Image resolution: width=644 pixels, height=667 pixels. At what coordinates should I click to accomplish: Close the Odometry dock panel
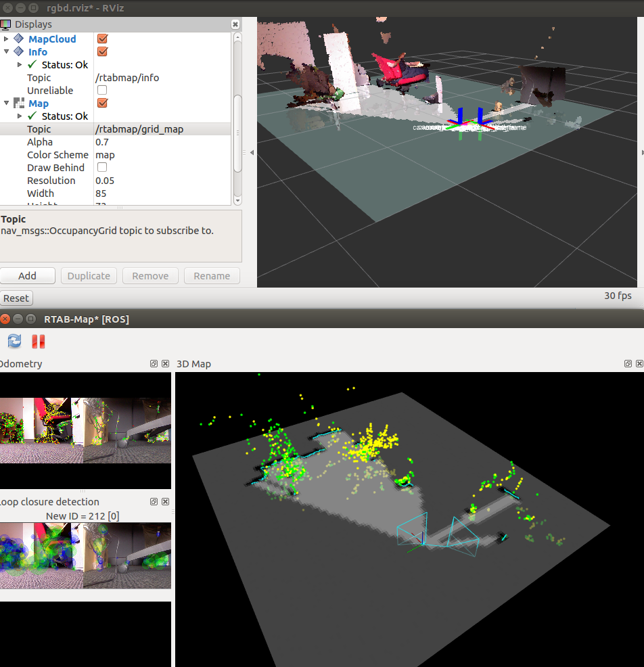click(x=165, y=364)
